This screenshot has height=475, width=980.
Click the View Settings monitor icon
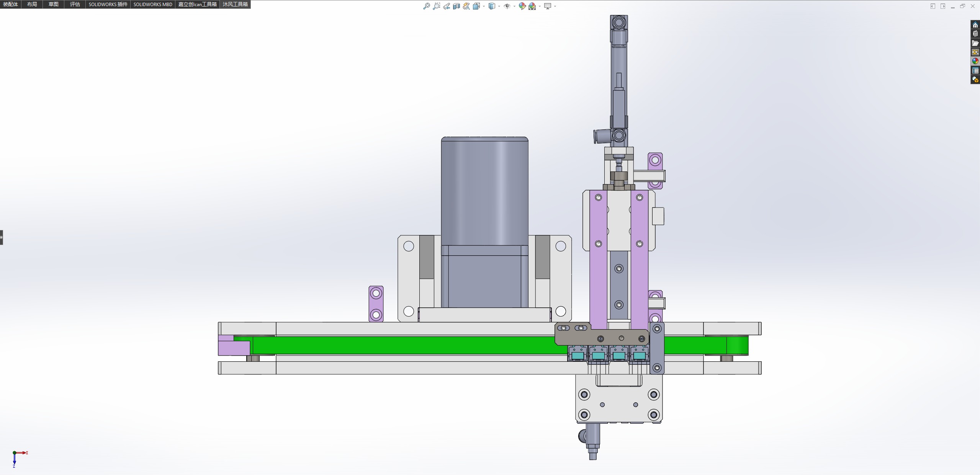click(x=548, y=6)
